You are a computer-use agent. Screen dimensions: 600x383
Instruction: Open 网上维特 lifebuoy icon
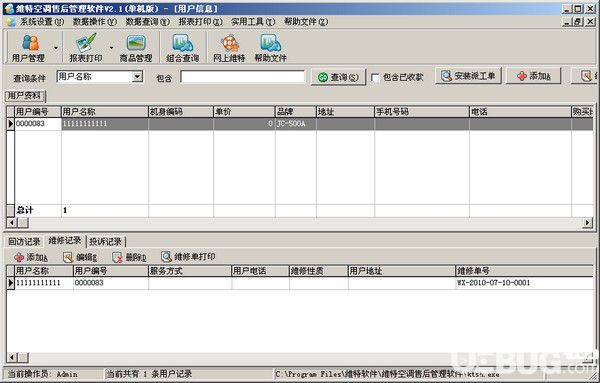pos(229,48)
